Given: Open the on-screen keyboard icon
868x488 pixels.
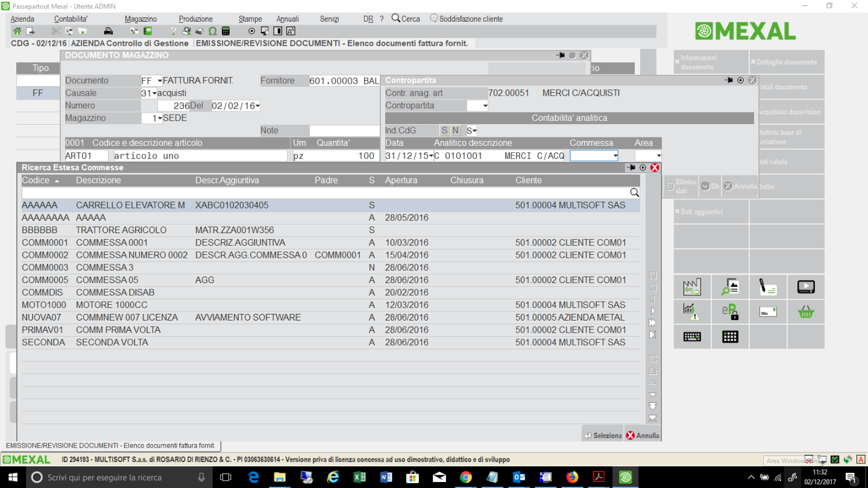Looking at the screenshot, I should (x=692, y=337).
